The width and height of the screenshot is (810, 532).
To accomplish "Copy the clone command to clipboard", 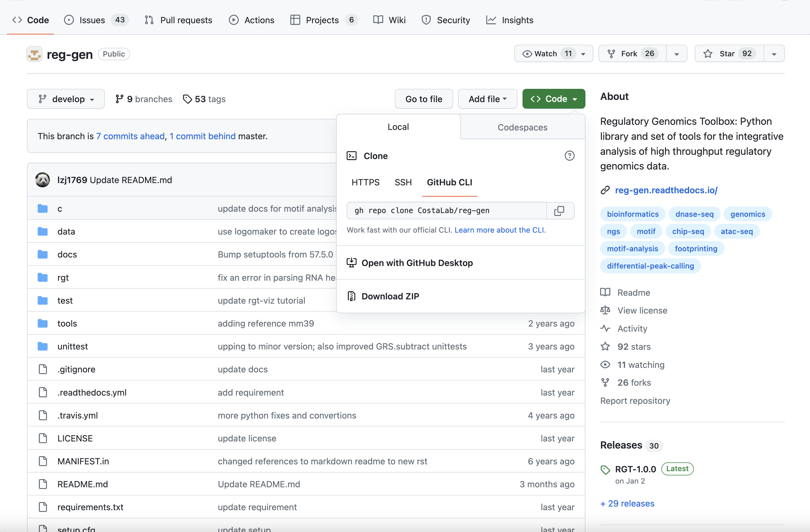I will [560, 211].
